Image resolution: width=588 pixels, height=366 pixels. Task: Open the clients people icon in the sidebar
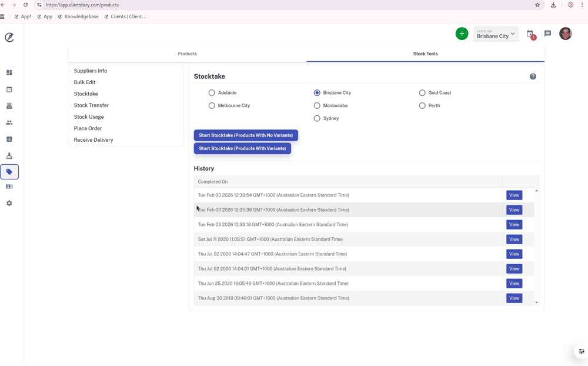(9, 122)
